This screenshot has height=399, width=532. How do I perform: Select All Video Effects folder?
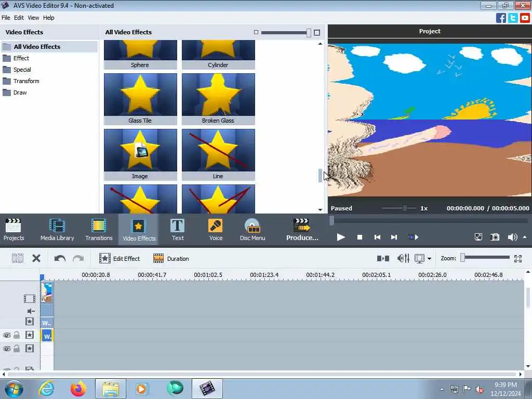[49, 47]
